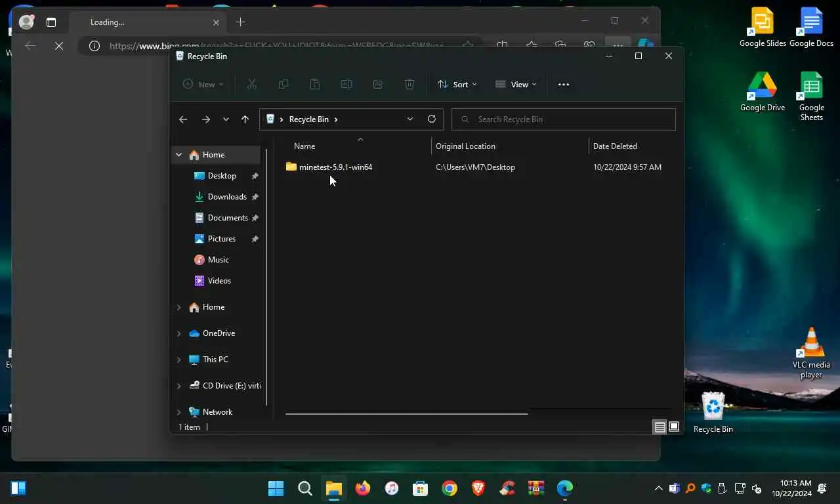The height and width of the screenshot is (504, 840).
Task: Collapse the pinned Home tree section
Action: click(178, 155)
